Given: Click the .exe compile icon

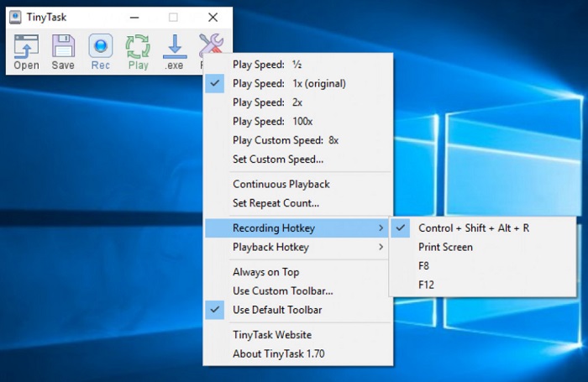Looking at the screenshot, I should [174, 47].
